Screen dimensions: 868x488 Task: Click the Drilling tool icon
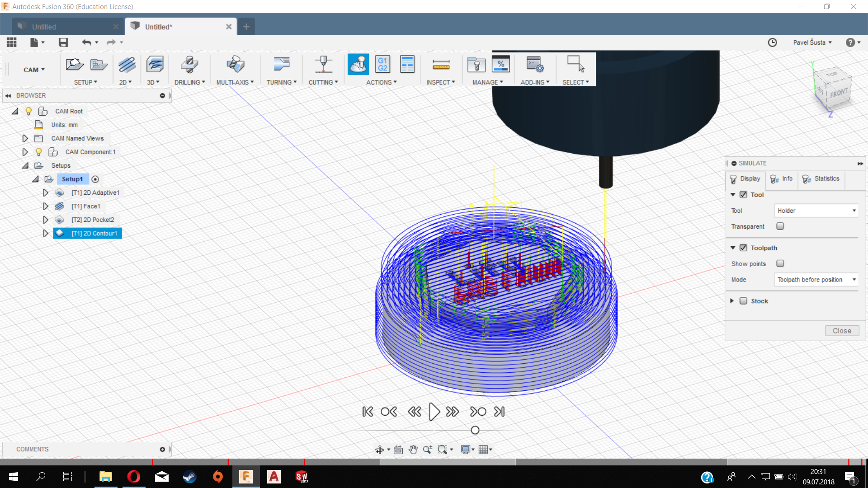coord(189,65)
